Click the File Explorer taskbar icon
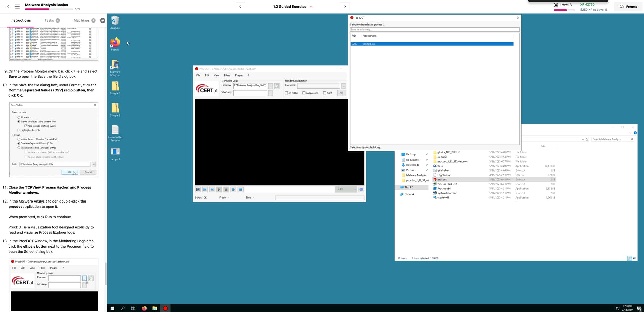Screen dimensions: 644x312 point(155,308)
